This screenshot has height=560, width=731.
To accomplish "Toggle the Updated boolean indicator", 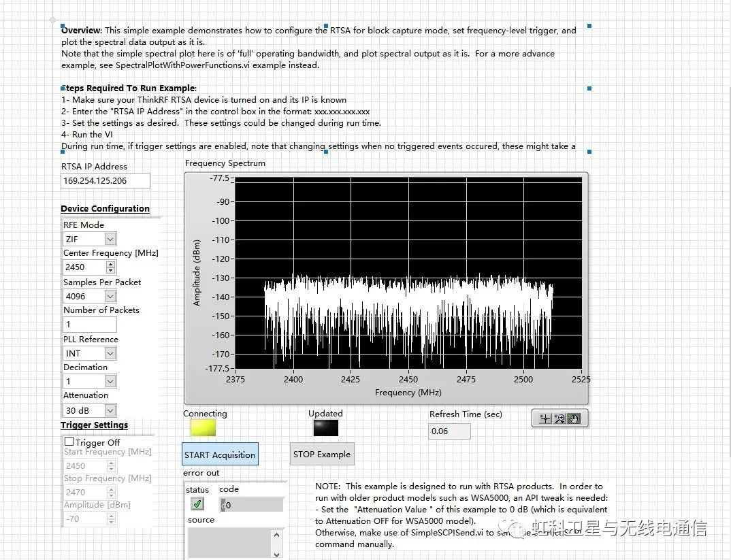I will click(x=325, y=427).
